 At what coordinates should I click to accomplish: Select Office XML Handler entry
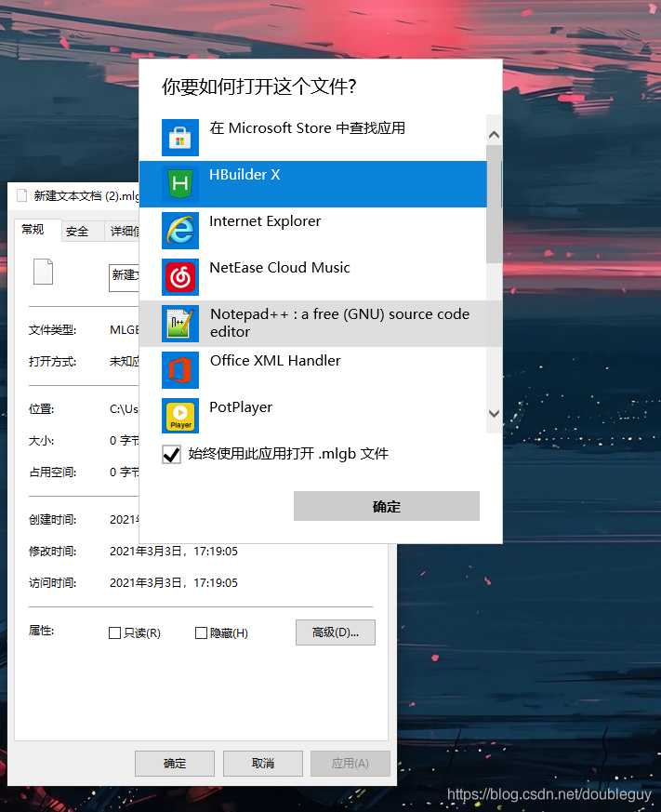pos(312,370)
